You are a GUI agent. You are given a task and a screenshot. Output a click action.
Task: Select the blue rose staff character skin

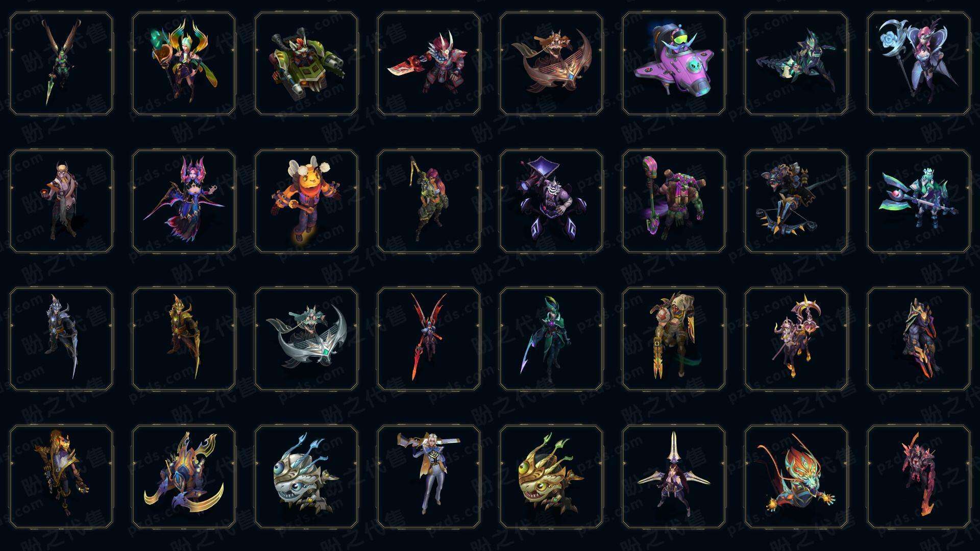point(919,64)
